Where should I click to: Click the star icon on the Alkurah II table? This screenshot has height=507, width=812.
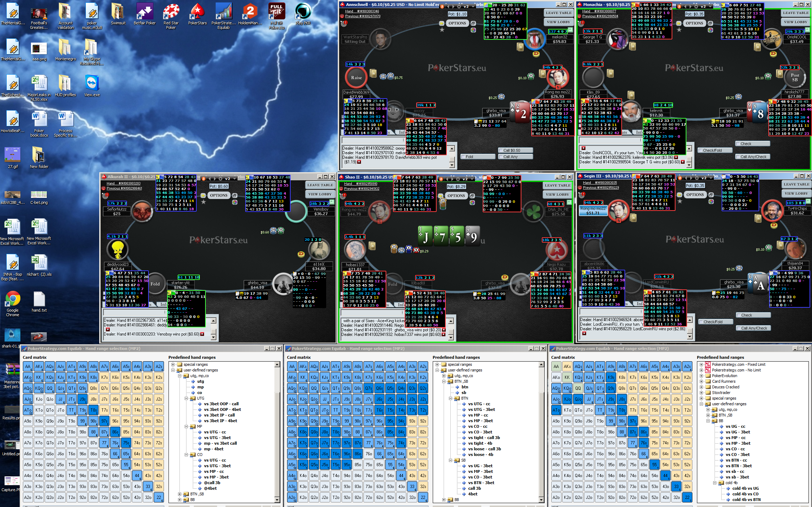(x=203, y=202)
